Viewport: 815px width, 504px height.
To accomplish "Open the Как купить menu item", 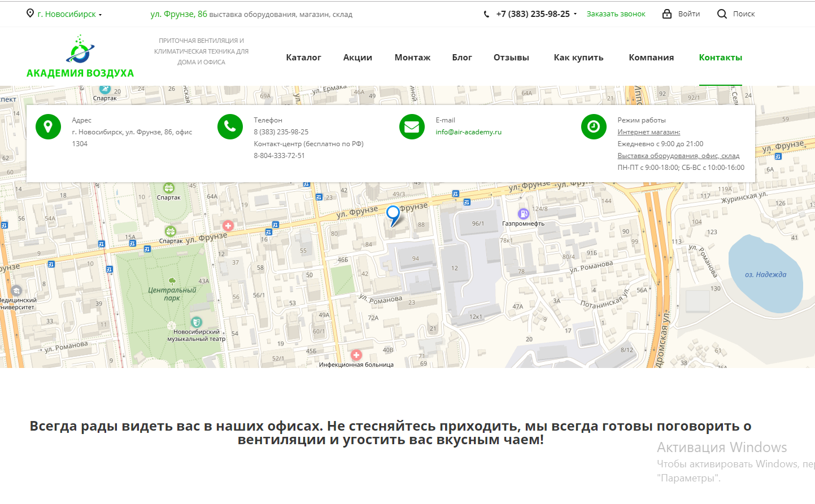I will [x=578, y=58].
